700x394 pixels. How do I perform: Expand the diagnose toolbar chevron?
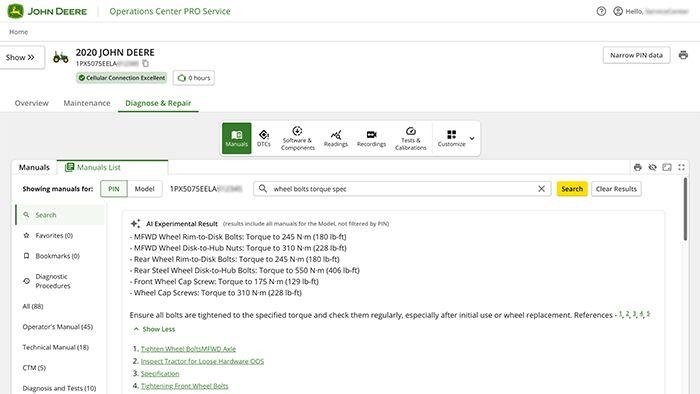tap(472, 138)
